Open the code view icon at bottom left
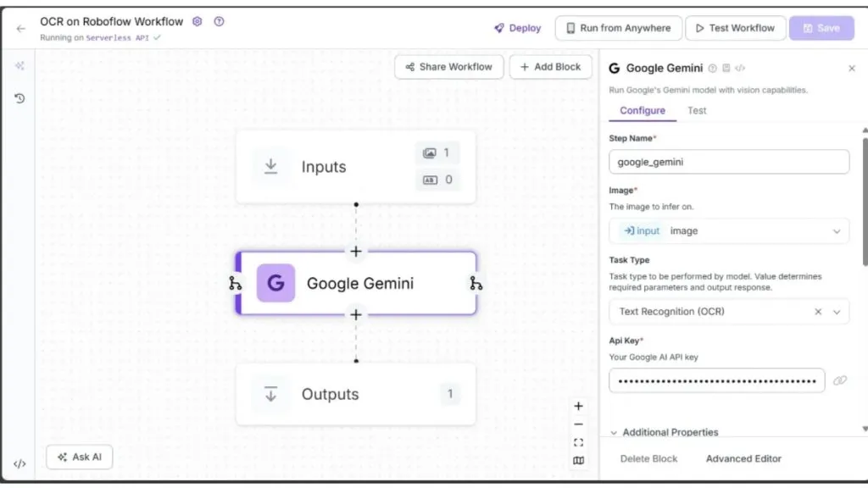 coord(19,463)
